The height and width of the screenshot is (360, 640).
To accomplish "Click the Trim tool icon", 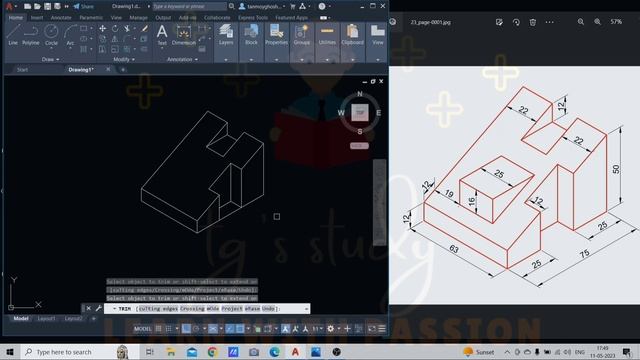I will click(127, 28).
